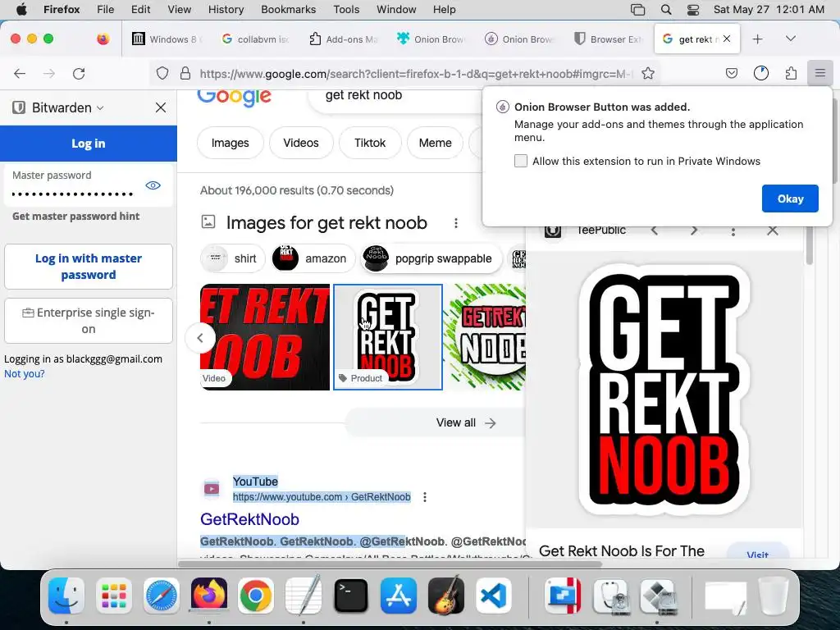The image size is (840, 630).
Task: Switch to the Browser Extension tab
Action: coord(608,39)
